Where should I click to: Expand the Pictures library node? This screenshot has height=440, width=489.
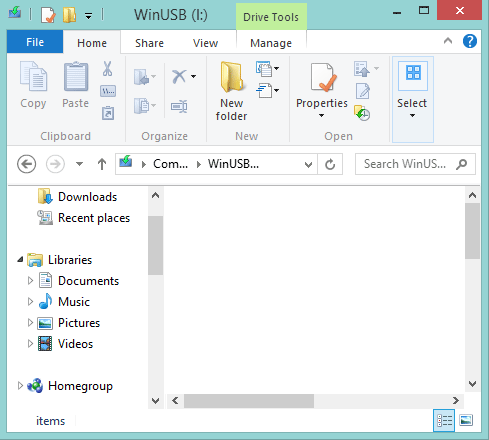point(30,323)
